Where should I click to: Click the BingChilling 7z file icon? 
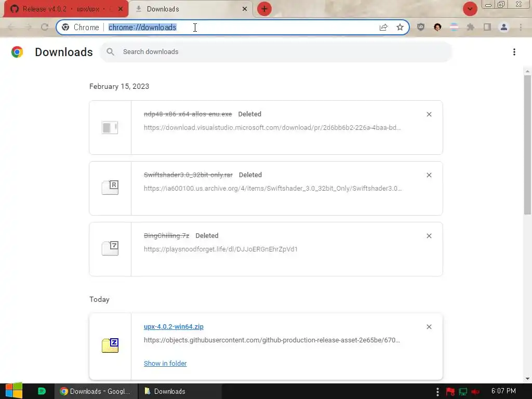coord(110,248)
